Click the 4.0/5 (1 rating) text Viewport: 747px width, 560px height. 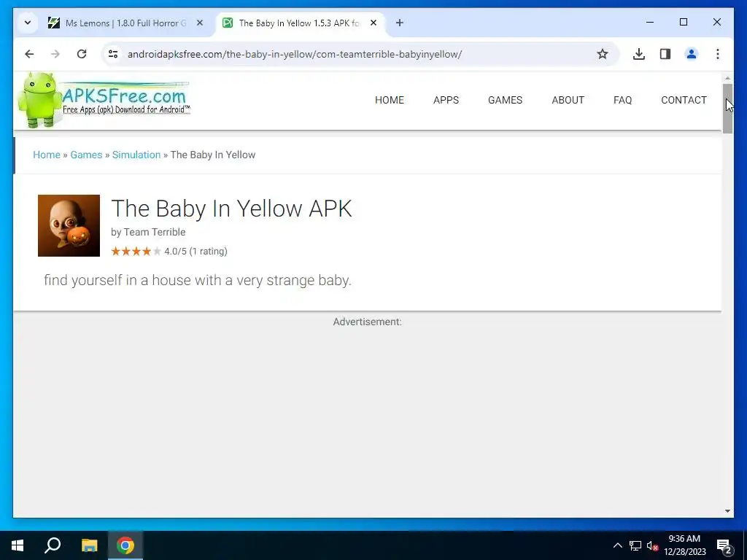[196, 252]
